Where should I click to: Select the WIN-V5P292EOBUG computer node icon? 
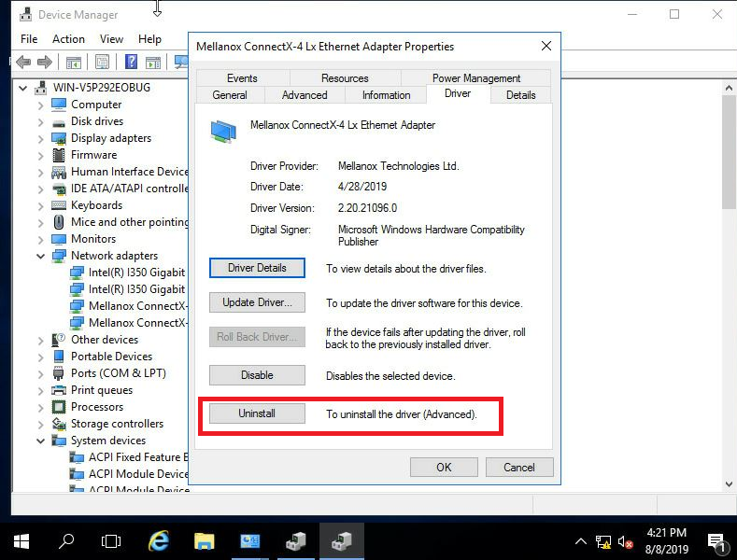tap(41, 88)
